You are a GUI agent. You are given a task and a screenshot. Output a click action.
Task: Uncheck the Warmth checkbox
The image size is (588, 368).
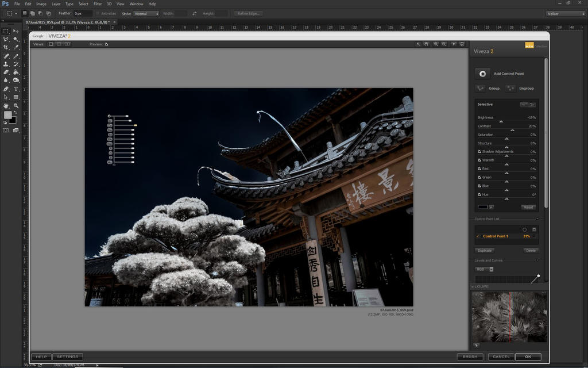(x=479, y=160)
